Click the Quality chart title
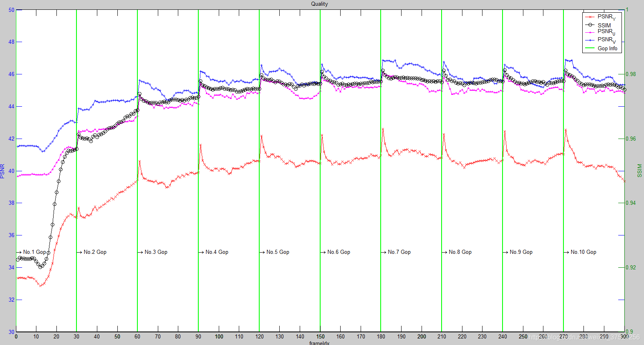644x345 pixels. [x=319, y=4]
